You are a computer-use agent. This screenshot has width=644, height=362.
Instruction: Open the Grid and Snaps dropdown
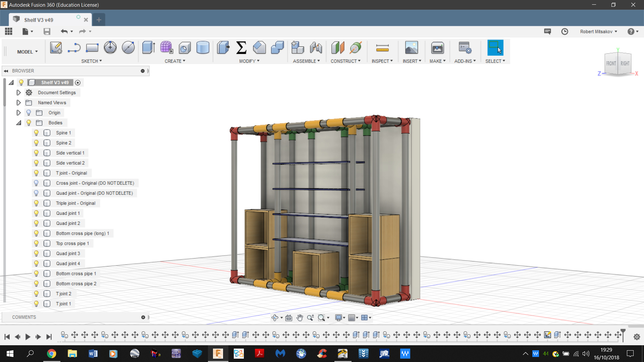pyautogui.click(x=353, y=317)
